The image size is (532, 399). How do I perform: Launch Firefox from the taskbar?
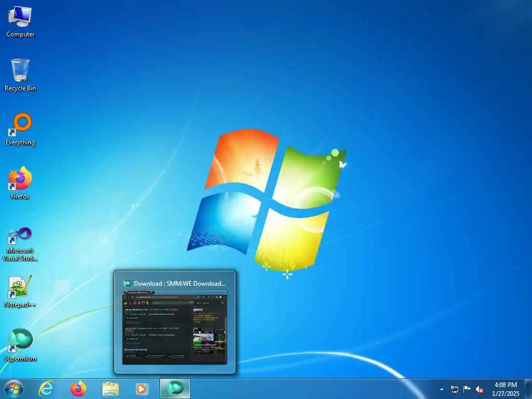pos(78,389)
